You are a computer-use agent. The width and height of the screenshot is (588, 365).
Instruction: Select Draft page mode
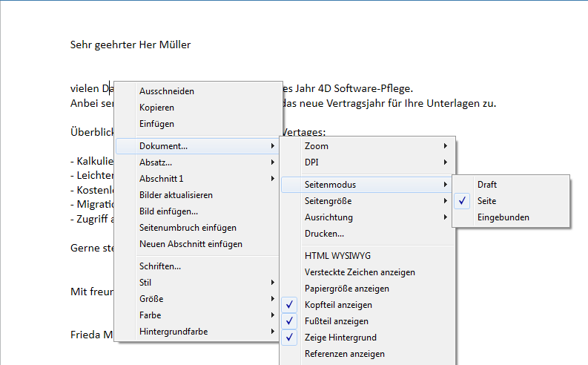(487, 185)
